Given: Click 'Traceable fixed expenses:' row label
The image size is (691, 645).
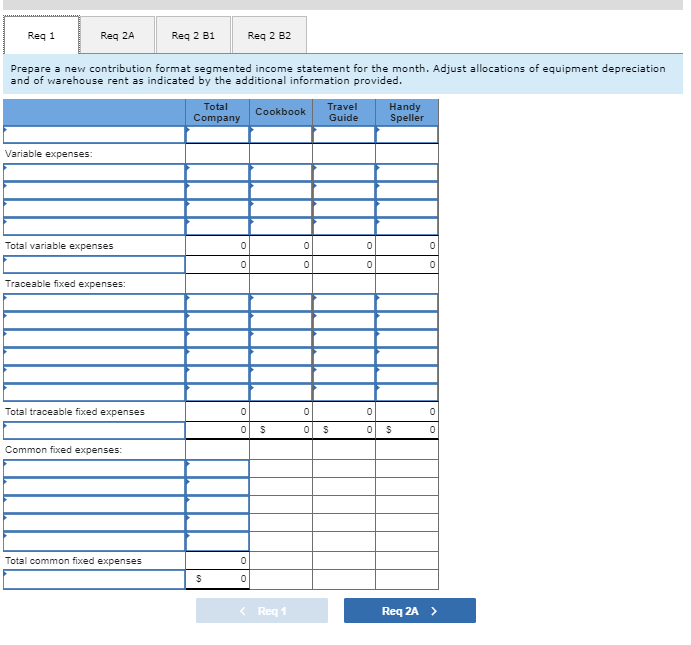Looking at the screenshot, I should (x=65, y=284).
